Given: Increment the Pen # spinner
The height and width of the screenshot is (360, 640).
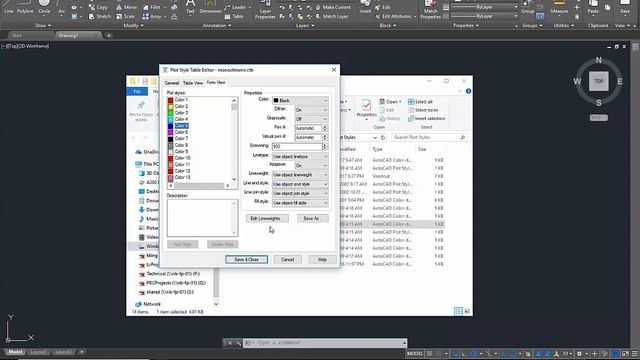Looking at the screenshot, I should coord(324,127).
